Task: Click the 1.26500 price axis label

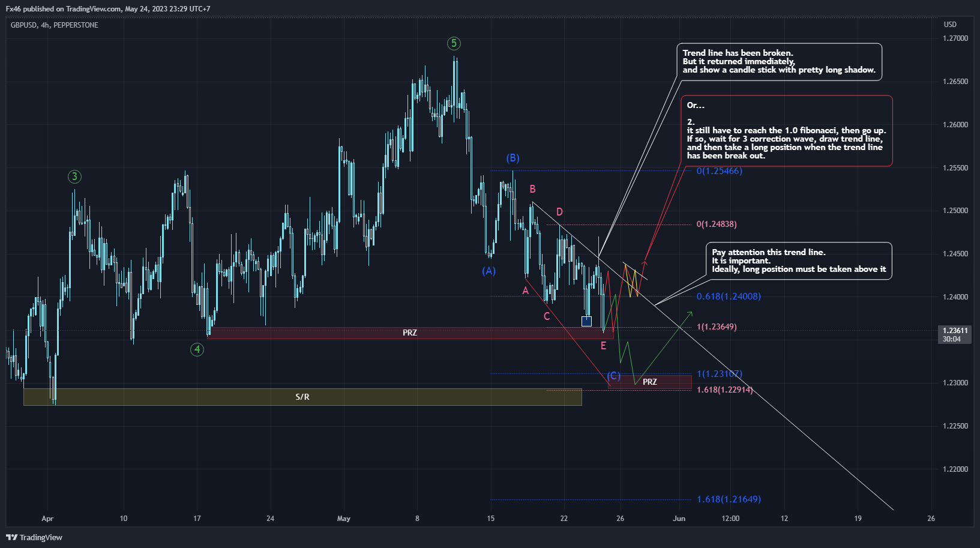Action: (955, 82)
